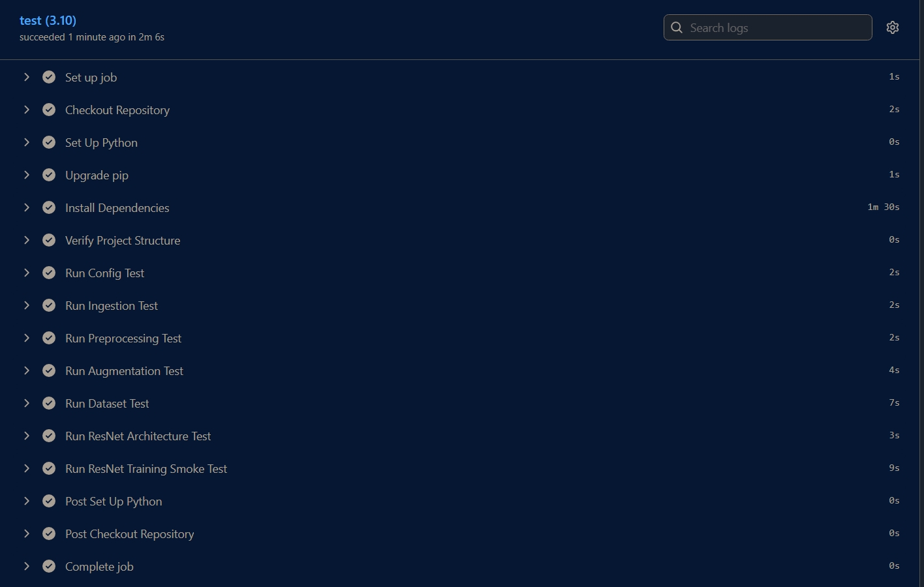
Task: Expand the Run ResNet Training Smoke Test chevron
Action: coord(27,468)
